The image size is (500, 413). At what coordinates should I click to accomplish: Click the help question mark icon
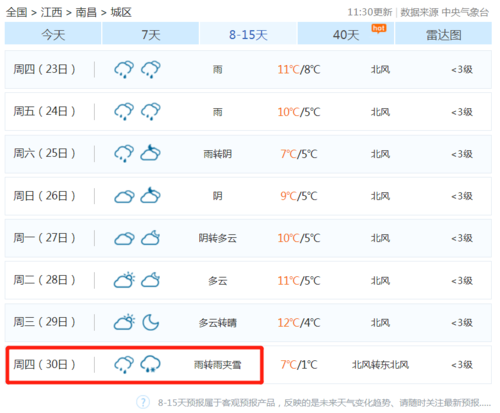coord(143,402)
